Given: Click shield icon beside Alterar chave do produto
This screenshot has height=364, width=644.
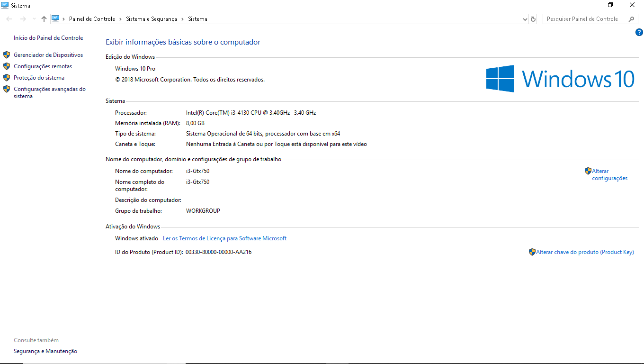Looking at the screenshot, I should coord(532,252).
